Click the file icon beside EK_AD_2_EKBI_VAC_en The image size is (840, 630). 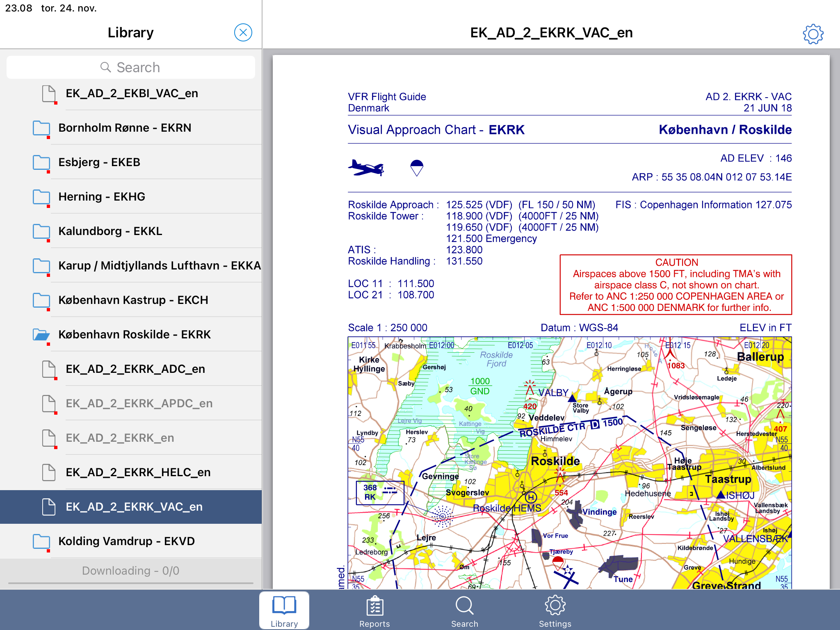click(x=49, y=94)
